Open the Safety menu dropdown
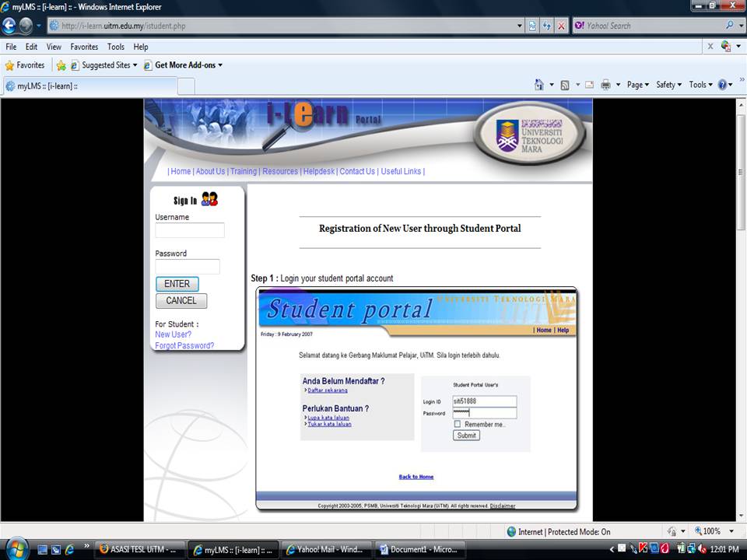Screen dimensions: 747x560 click(x=668, y=85)
